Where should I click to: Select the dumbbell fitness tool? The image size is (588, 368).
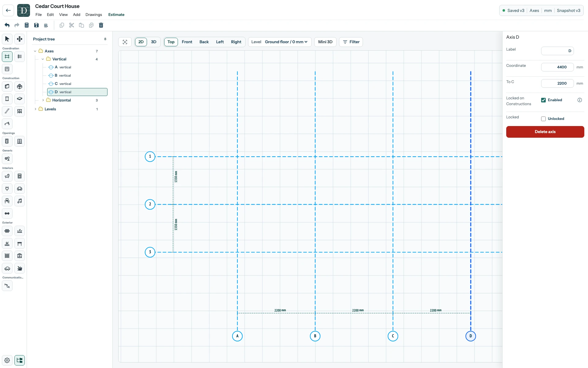7,213
